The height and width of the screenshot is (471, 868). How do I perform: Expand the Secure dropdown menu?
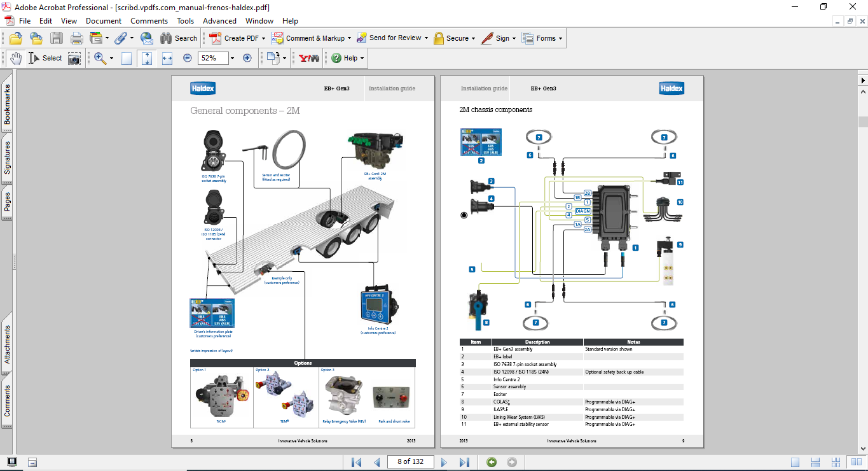pos(474,38)
